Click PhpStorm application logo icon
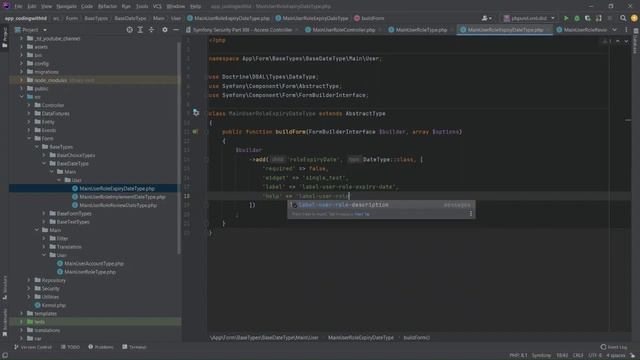The image size is (640, 360). pos(6,6)
